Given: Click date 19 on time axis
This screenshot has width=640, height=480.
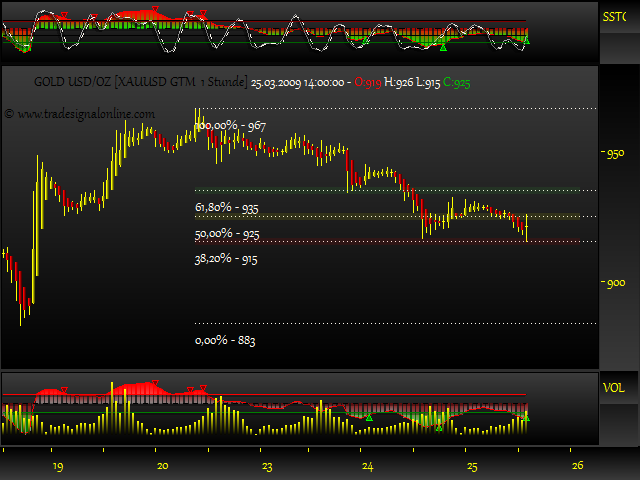Looking at the screenshot, I should 58,467.
